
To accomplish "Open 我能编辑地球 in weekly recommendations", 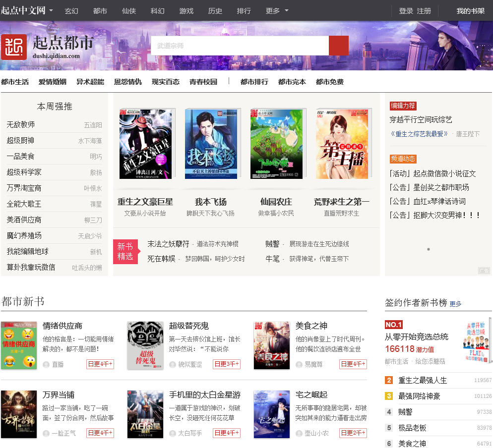I will 28,252.
